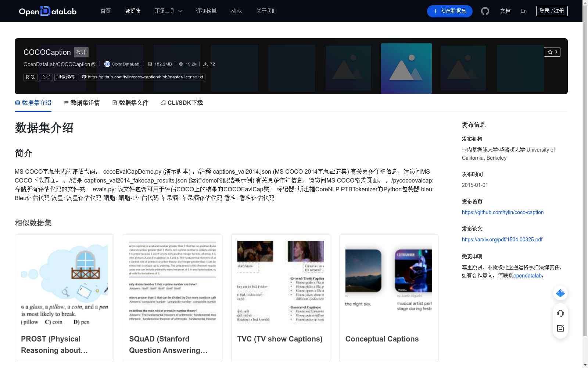Go to 首页 in the navigation
Screen dimensions: 588x368
106,11
